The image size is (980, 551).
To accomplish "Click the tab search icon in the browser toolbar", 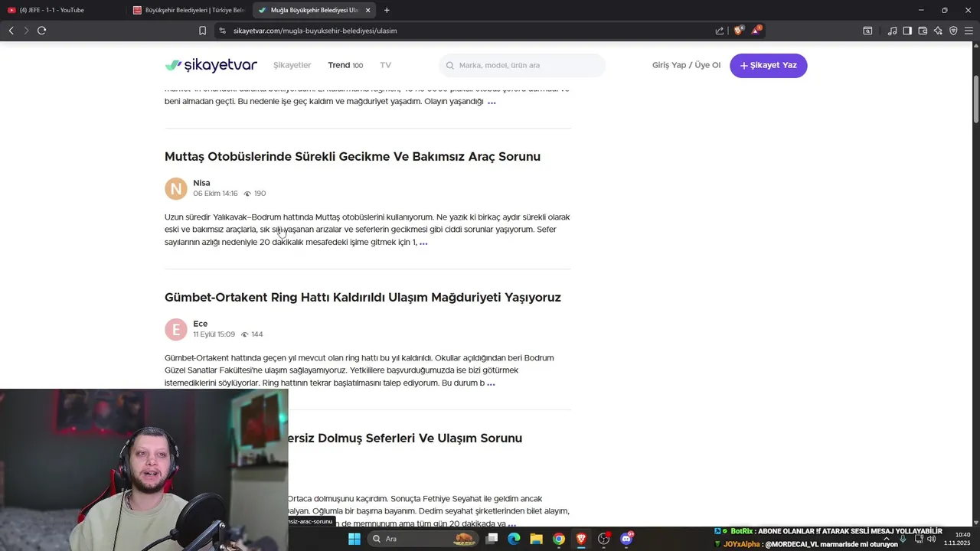I will (867, 31).
